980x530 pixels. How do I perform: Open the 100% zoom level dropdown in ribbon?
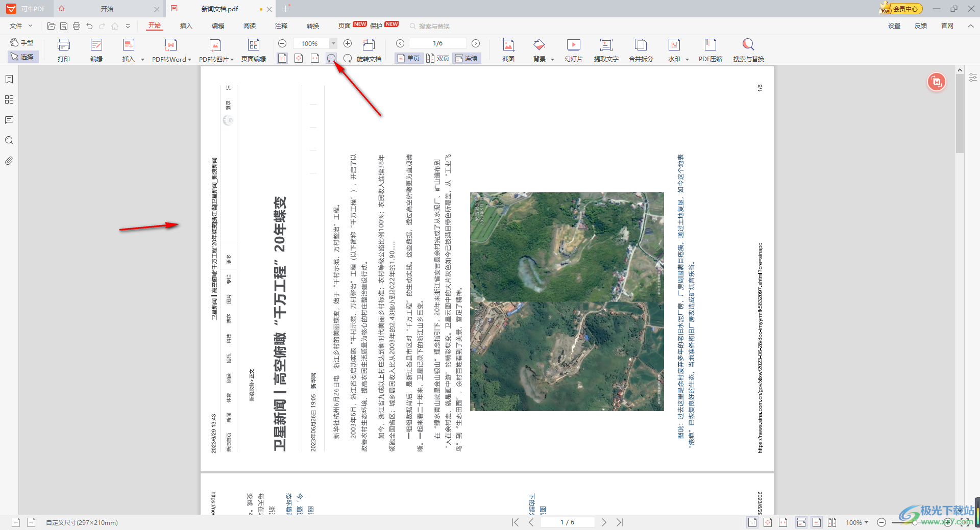coord(333,43)
